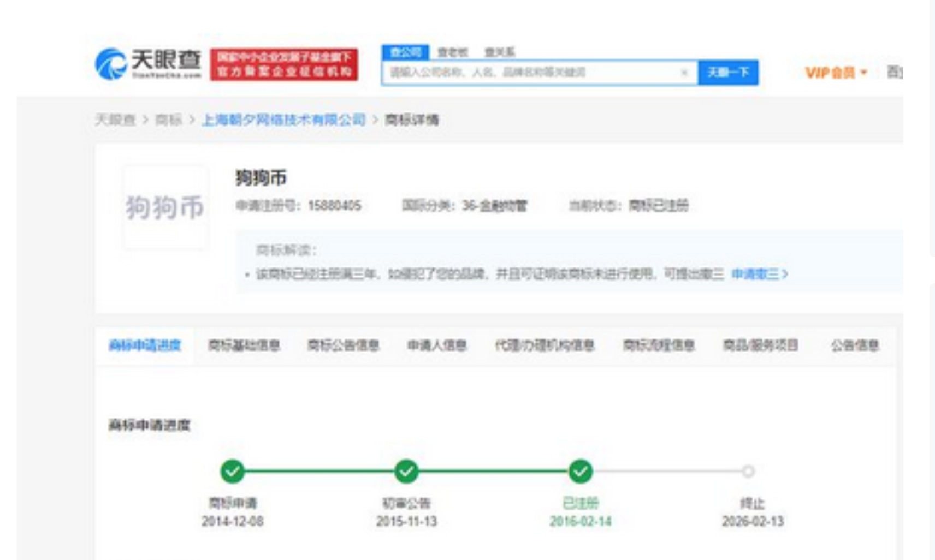Image resolution: width=935 pixels, height=560 pixels.
Task: Click the date 2014-12-08
Action: [x=233, y=521]
